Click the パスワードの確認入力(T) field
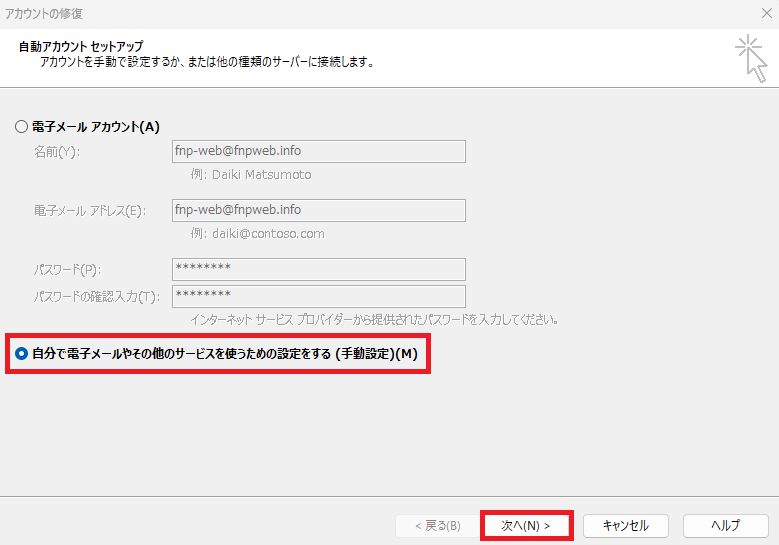Image resolution: width=779 pixels, height=545 pixels. tap(318, 296)
